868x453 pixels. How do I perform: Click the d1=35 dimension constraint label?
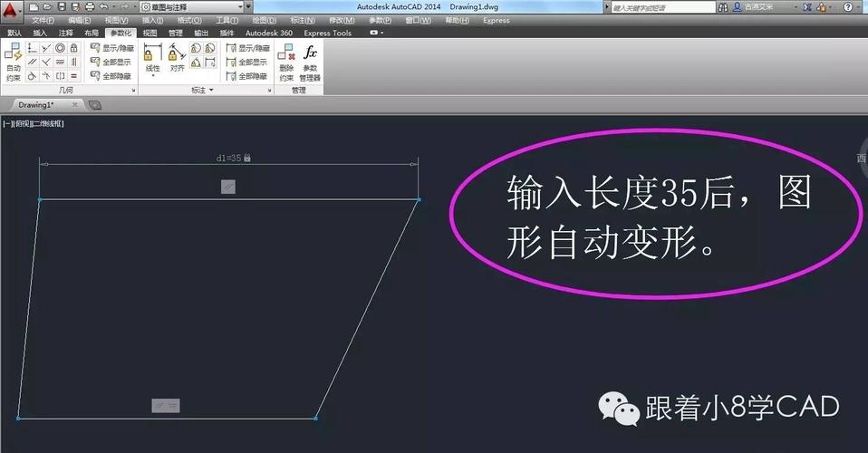(x=233, y=158)
